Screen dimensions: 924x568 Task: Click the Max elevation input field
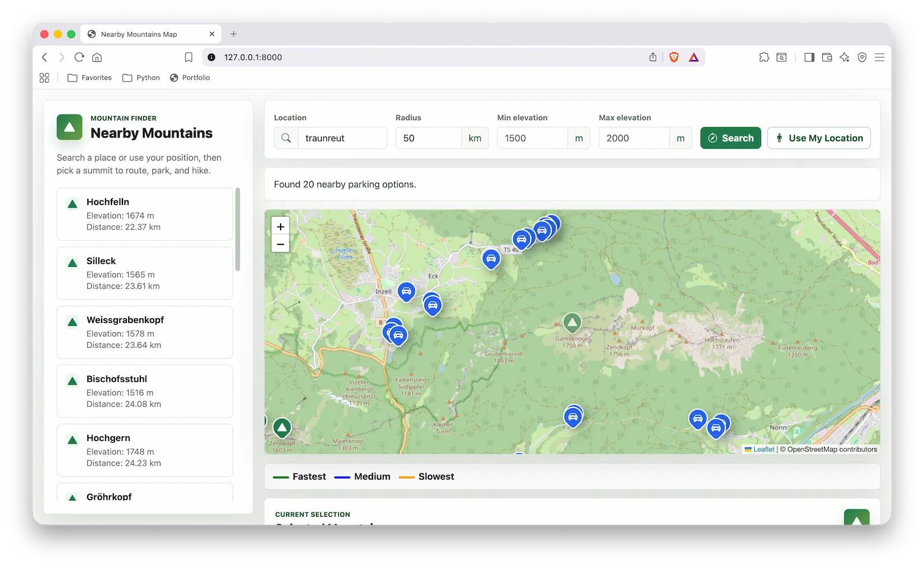click(x=634, y=138)
